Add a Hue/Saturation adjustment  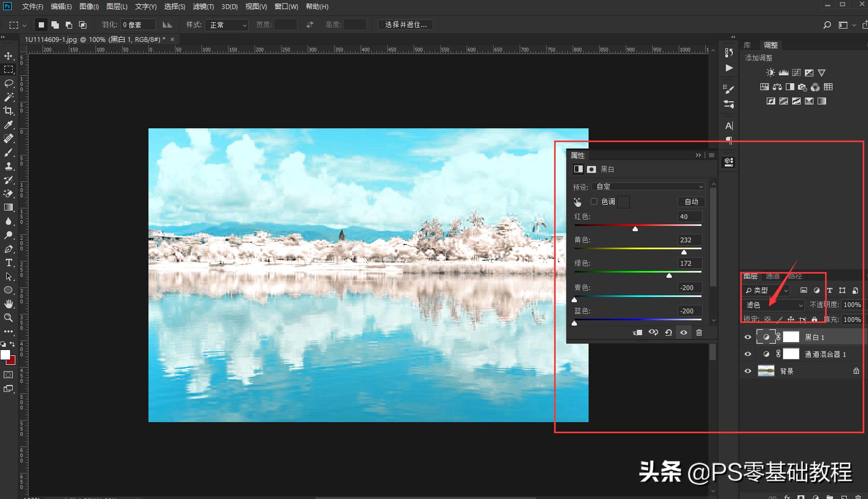[764, 87]
